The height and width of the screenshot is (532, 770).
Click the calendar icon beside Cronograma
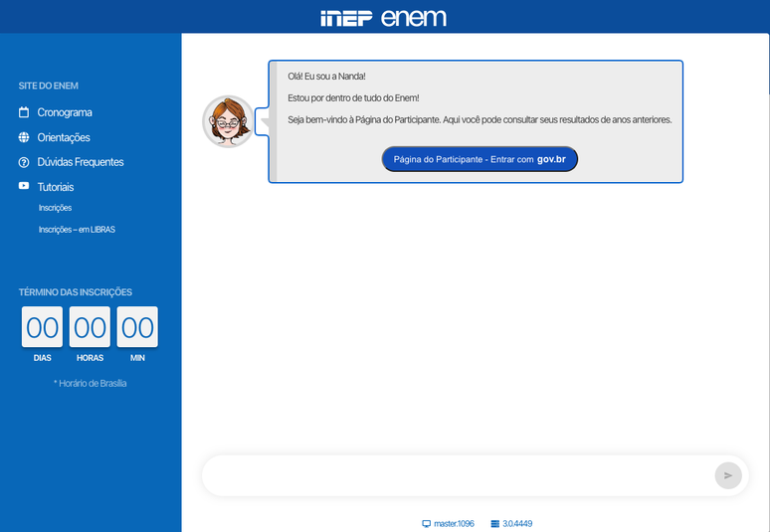point(24,112)
